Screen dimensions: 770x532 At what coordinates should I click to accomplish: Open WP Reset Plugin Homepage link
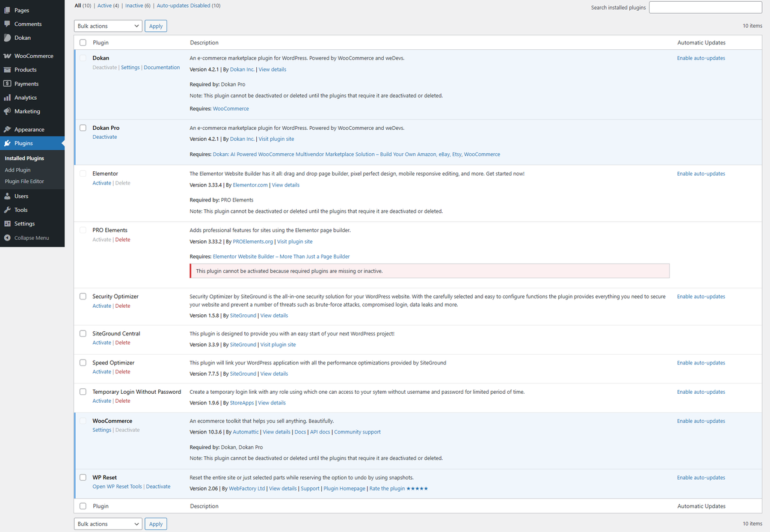click(344, 489)
